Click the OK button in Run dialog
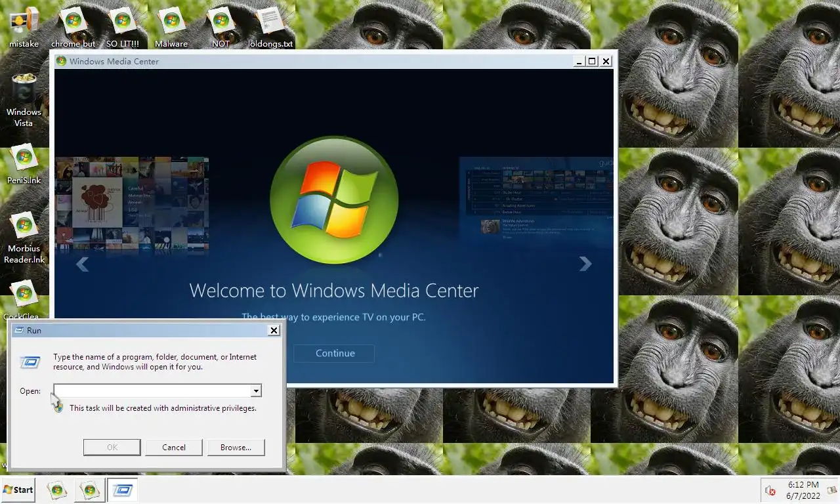Image resolution: width=840 pixels, height=504 pixels. point(112,447)
